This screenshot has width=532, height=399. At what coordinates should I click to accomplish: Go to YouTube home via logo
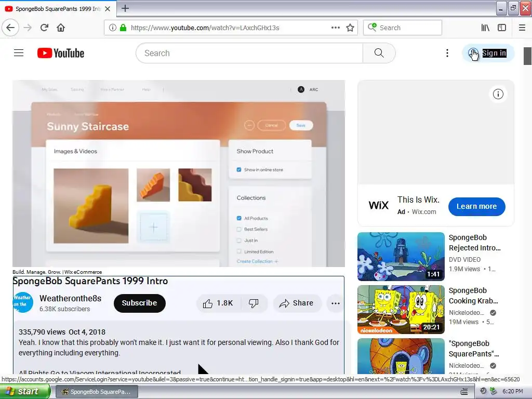click(x=61, y=53)
